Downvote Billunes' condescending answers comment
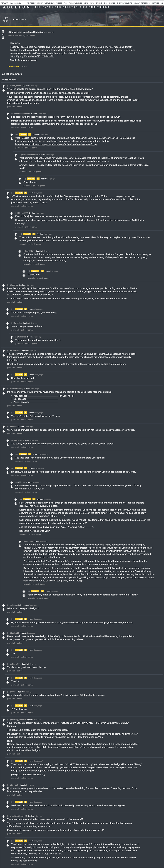The height and width of the screenshot is (868, 164). pyautogui.click(x=4, y=431)
